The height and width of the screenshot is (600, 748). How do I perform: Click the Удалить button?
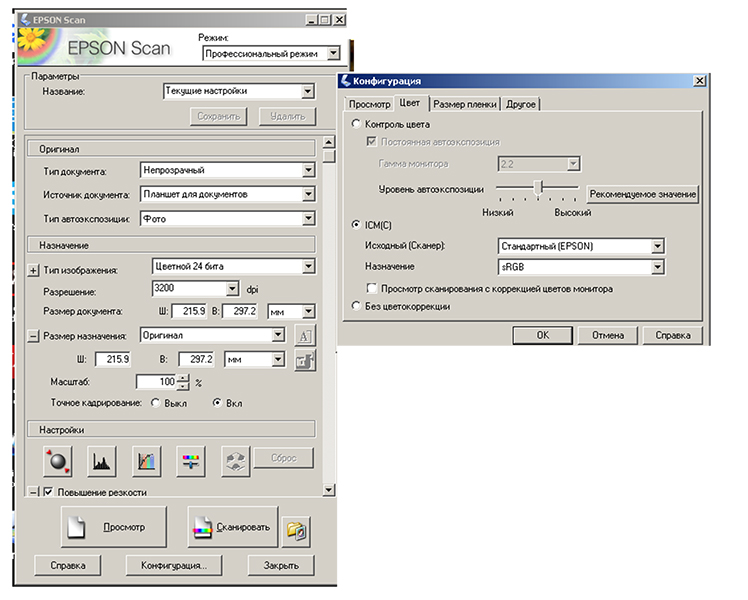(x=287, y=116)
